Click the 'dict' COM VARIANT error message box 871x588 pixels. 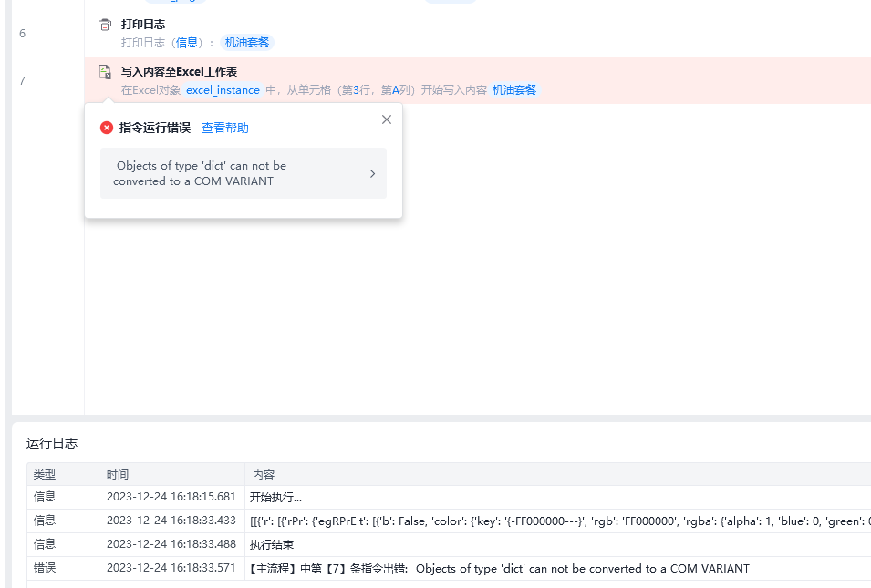(x=244, y=173)
